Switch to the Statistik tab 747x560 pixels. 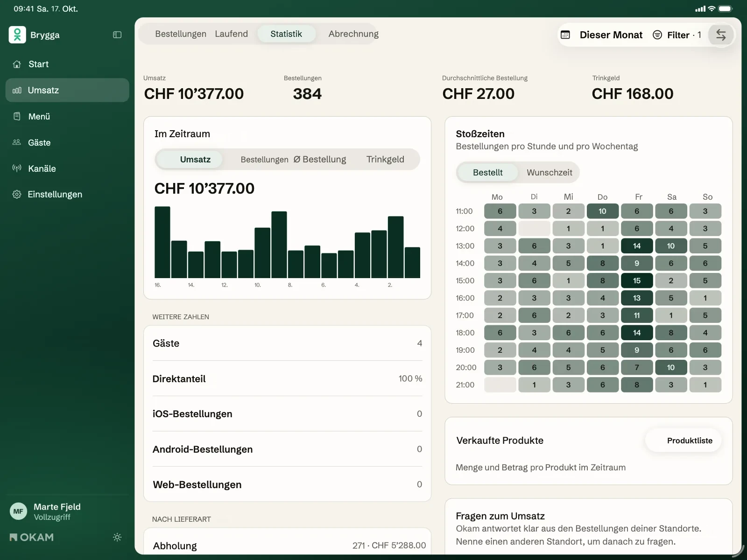(x=286, y=34)
